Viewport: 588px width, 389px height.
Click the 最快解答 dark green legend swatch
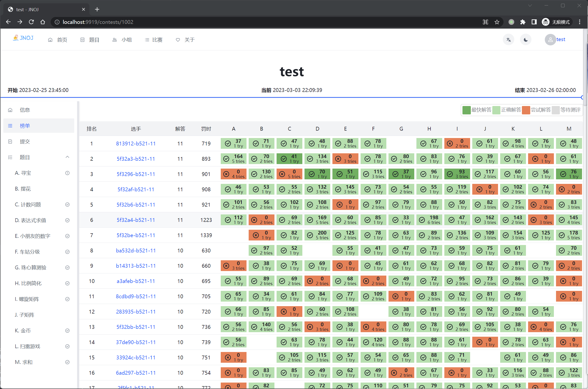467,110
